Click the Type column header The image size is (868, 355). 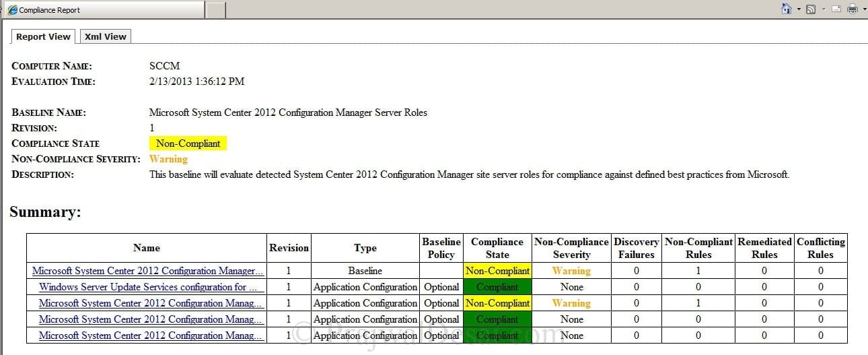[x=365, y=248]
